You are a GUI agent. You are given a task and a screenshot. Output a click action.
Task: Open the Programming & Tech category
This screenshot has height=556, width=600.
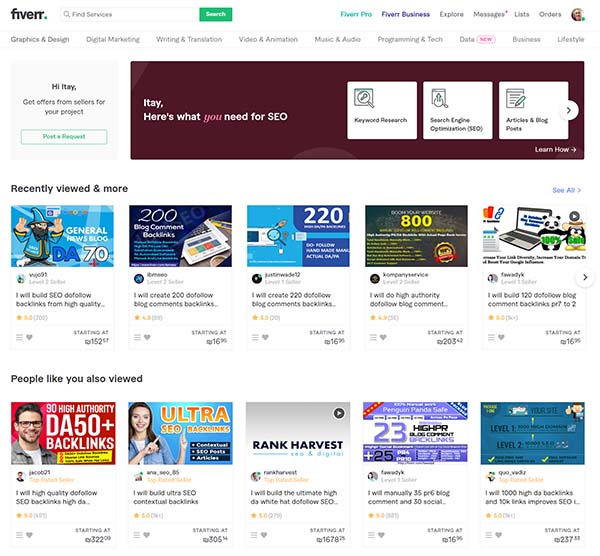click(x=410, y=39)
